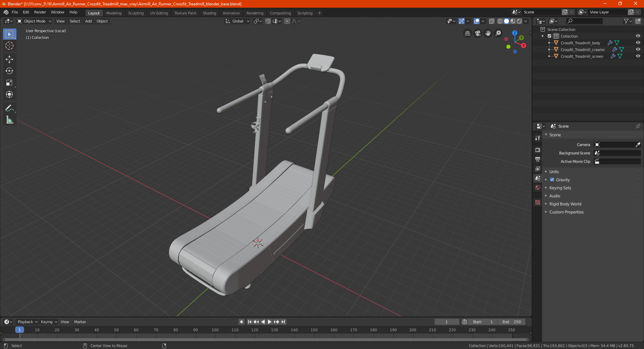The image size is (644, 349).
Task: Switch to the Shading workspace tab
Action: point(209,13)
